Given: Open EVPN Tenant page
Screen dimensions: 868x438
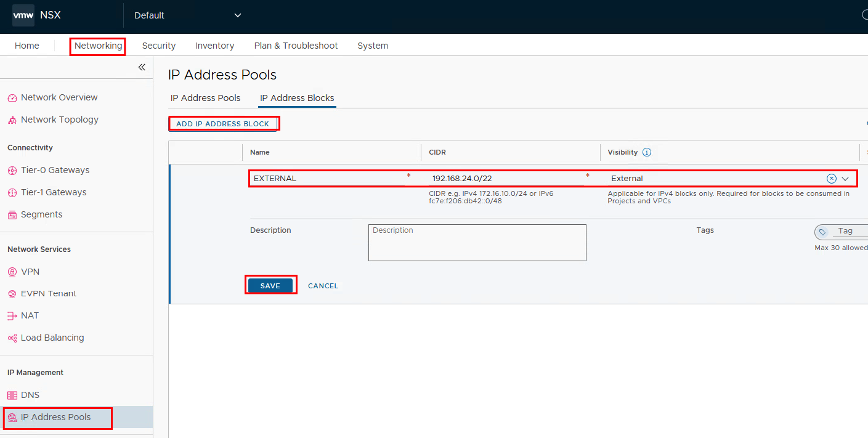Looking at the screenshot, I should pos(49,293).
